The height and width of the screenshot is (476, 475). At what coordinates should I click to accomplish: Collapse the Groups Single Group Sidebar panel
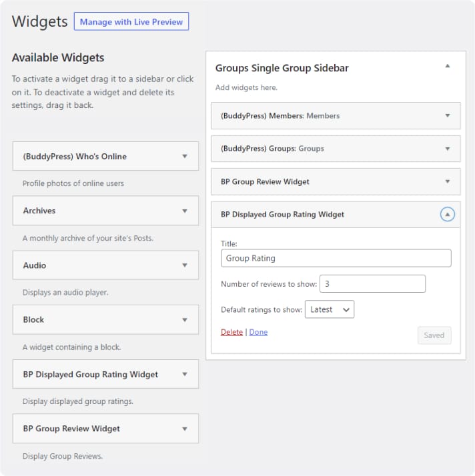(x=448, y=66)
